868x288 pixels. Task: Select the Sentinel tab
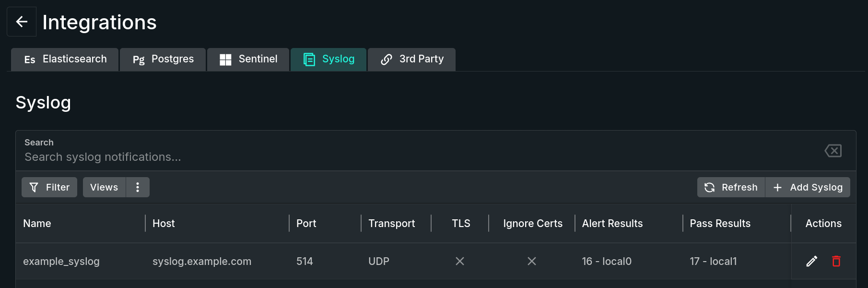pos(248,60)
